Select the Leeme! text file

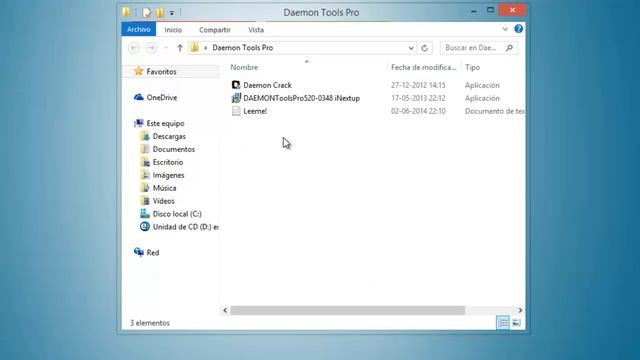click(255, 111)
